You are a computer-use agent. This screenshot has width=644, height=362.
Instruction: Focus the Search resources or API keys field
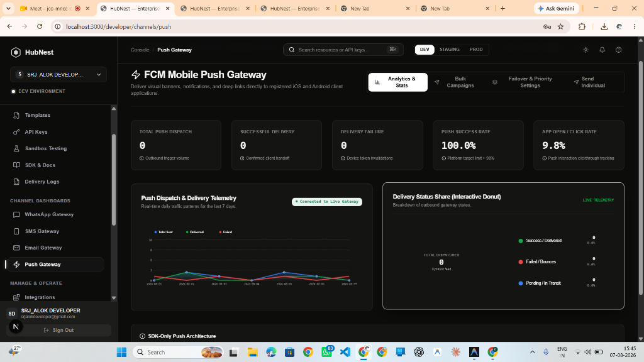[343, 50]
